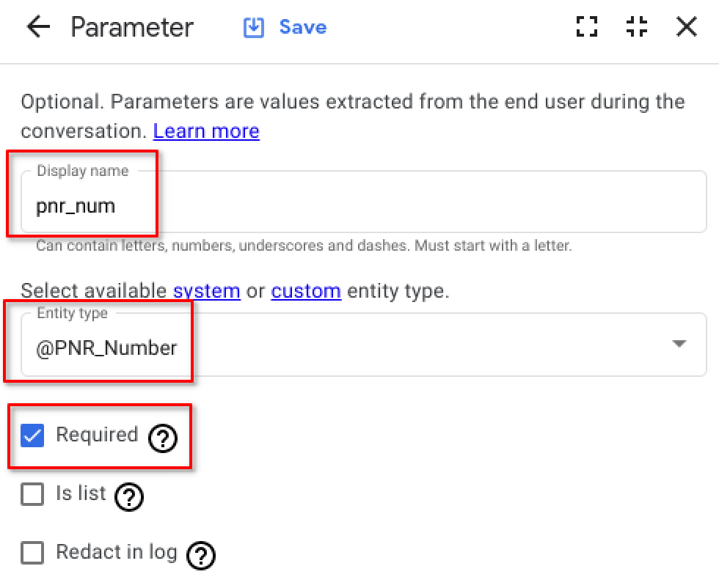
Task: Open the Learn more link
Action: (206, 131)
